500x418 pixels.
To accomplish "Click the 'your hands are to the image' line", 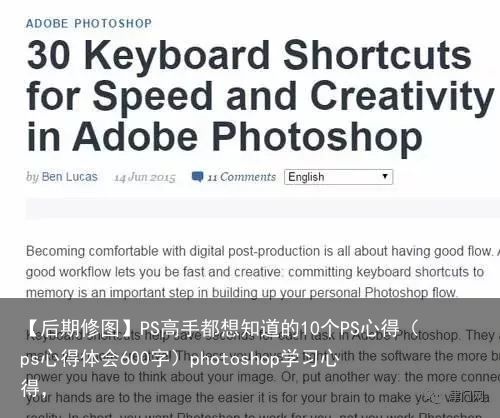I will point(258,398).
